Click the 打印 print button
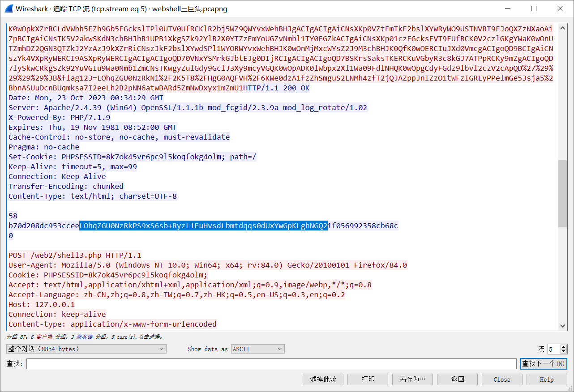The height and width of the screenshot is (392, 574). [368, 379]
